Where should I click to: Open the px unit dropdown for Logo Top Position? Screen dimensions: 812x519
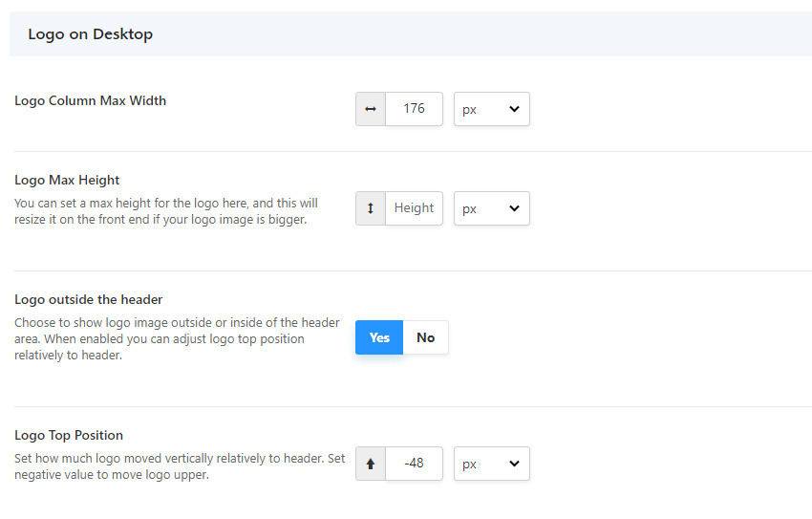click(x=492, y=464)
